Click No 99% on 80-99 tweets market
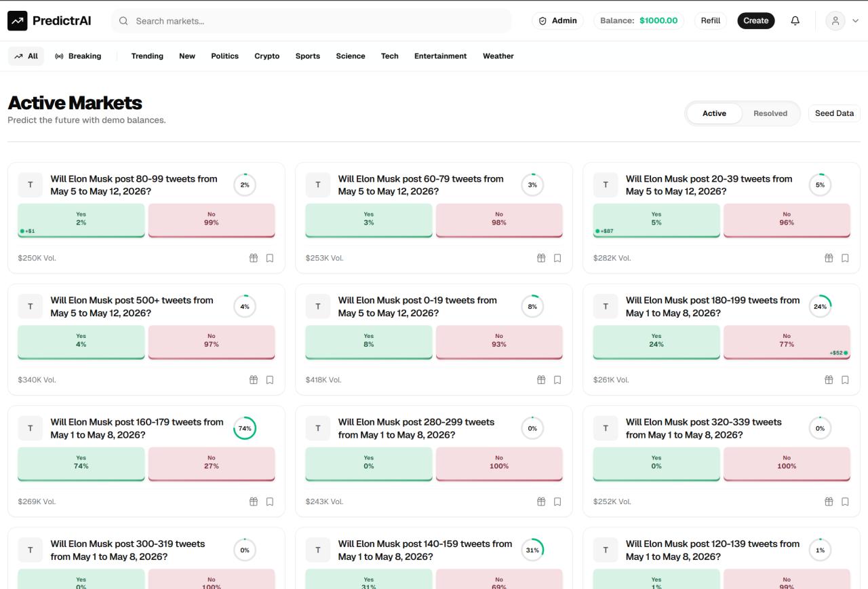Screen dimensions: 868x589 [212, 220]
